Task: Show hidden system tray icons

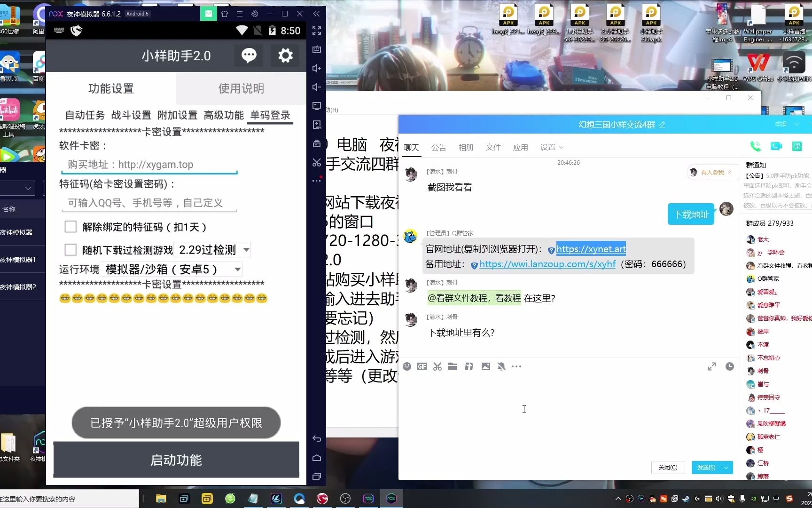Action: point(618,499)
